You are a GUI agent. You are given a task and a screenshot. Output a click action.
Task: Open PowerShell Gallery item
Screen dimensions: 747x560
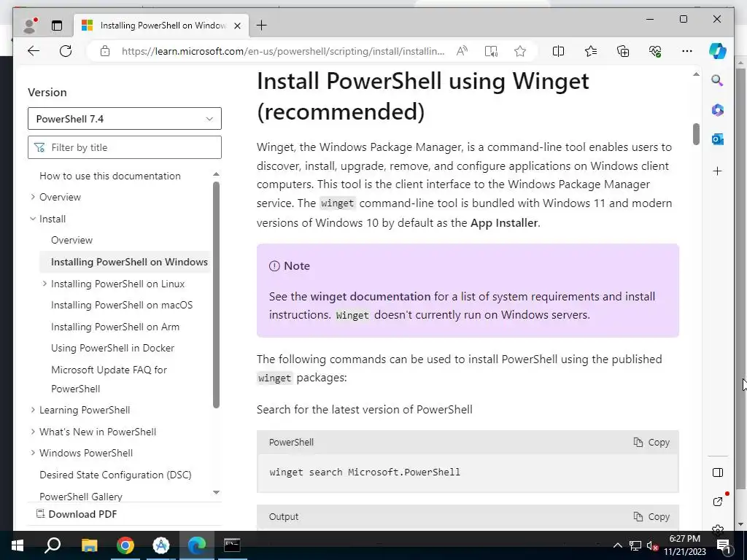[81, 496]
